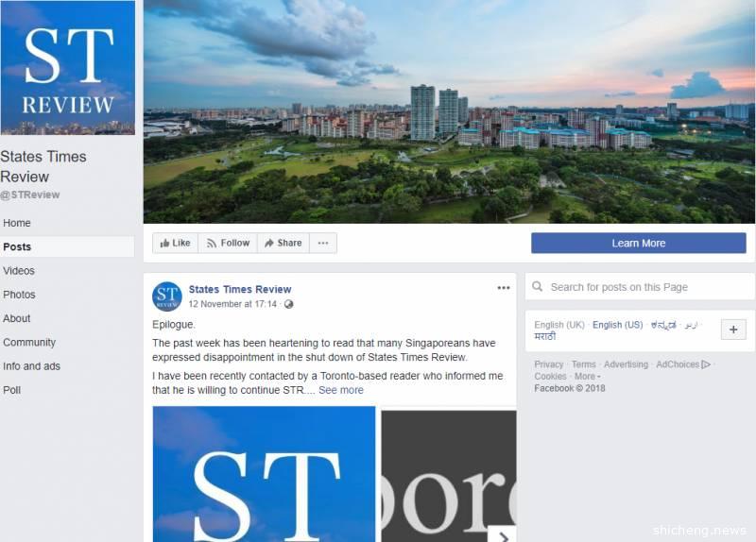Expand post text with See more
The image size is (756, 542).
pyautogui.click(x=341, y=390)
